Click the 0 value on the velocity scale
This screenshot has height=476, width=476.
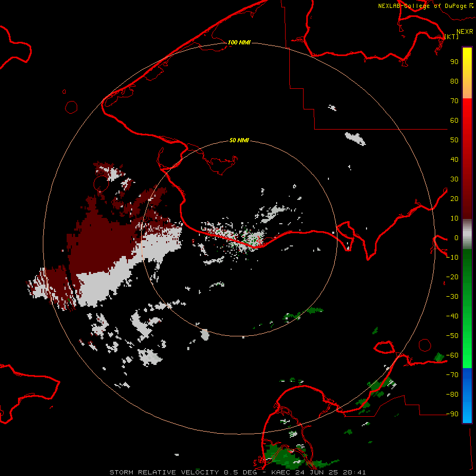tap(456, 238)
